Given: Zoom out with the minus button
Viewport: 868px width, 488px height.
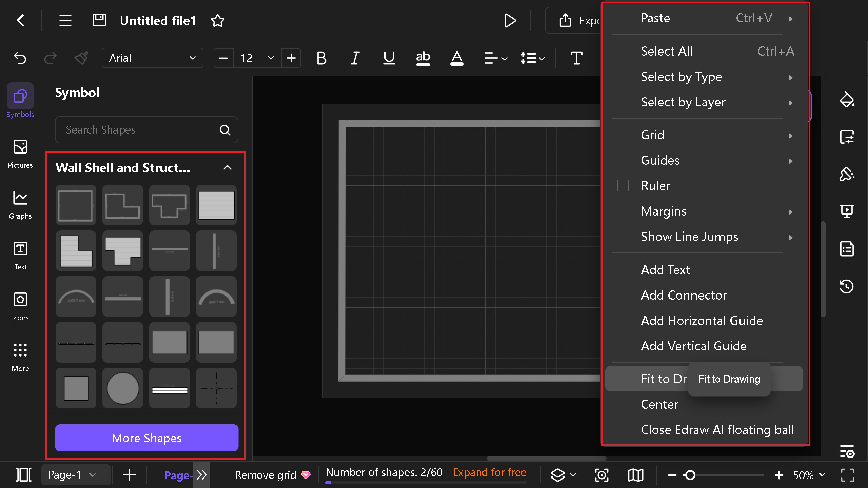Looking at the screenshot, I should [x=672, y=475].
